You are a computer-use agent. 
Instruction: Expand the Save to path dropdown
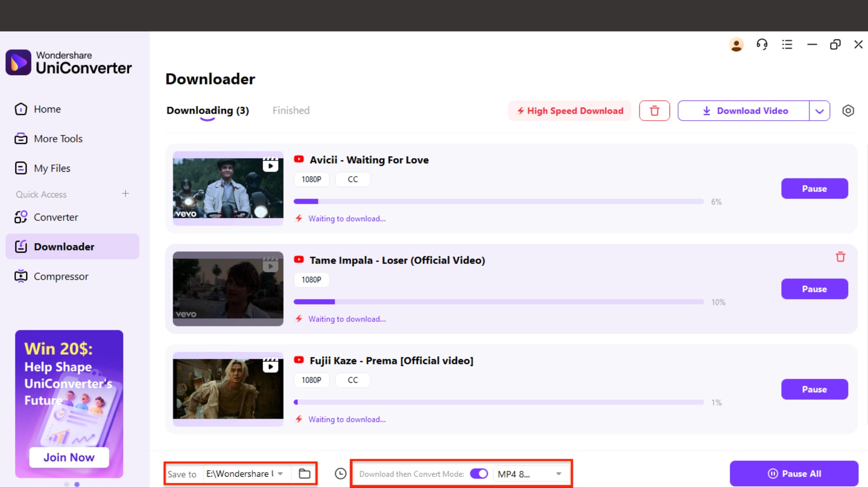280,474
